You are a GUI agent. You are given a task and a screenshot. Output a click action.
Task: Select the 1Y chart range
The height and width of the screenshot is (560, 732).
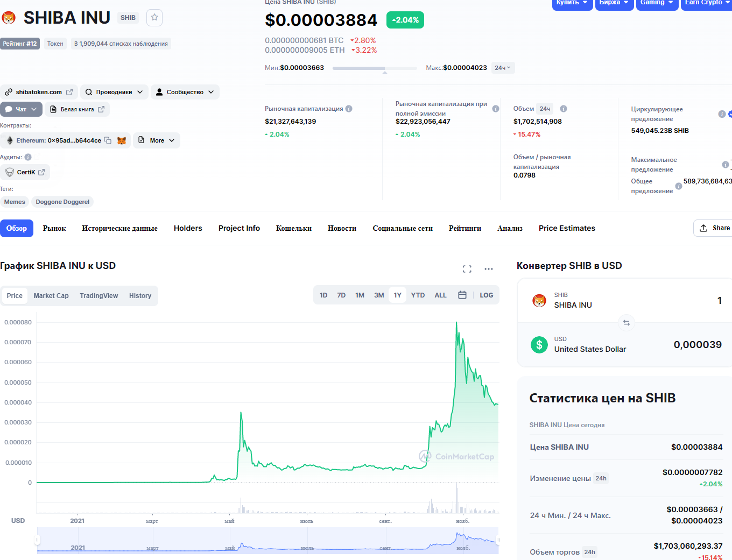[397, 295]
